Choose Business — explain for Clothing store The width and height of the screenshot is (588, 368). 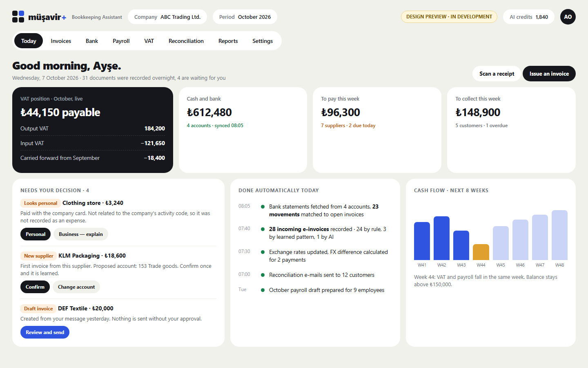click(81, 234)
